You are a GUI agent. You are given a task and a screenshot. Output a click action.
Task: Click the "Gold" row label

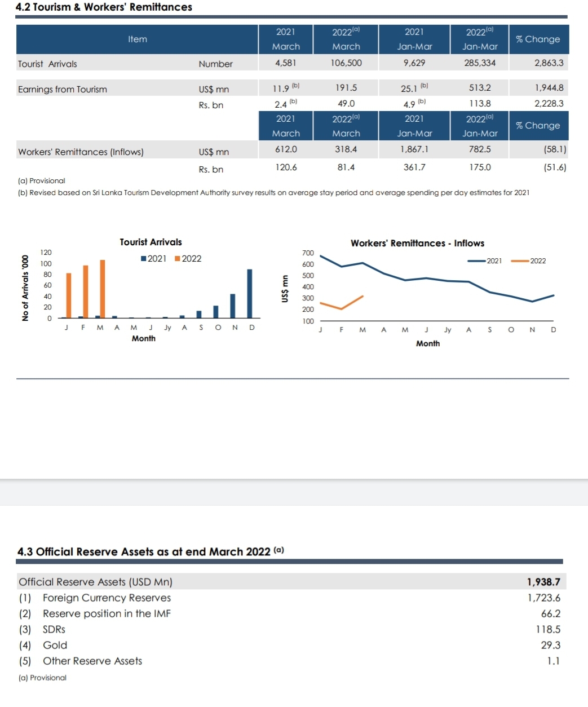click(55, 645)
